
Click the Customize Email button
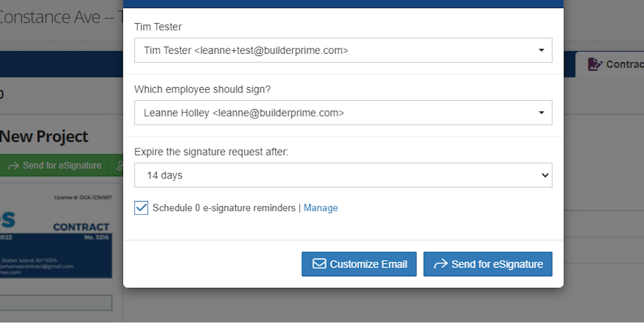359,264
